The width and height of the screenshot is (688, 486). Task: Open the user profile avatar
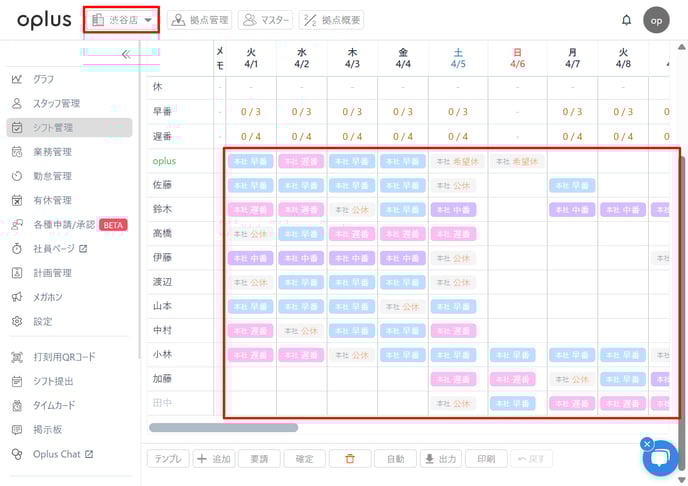point(656,20)
